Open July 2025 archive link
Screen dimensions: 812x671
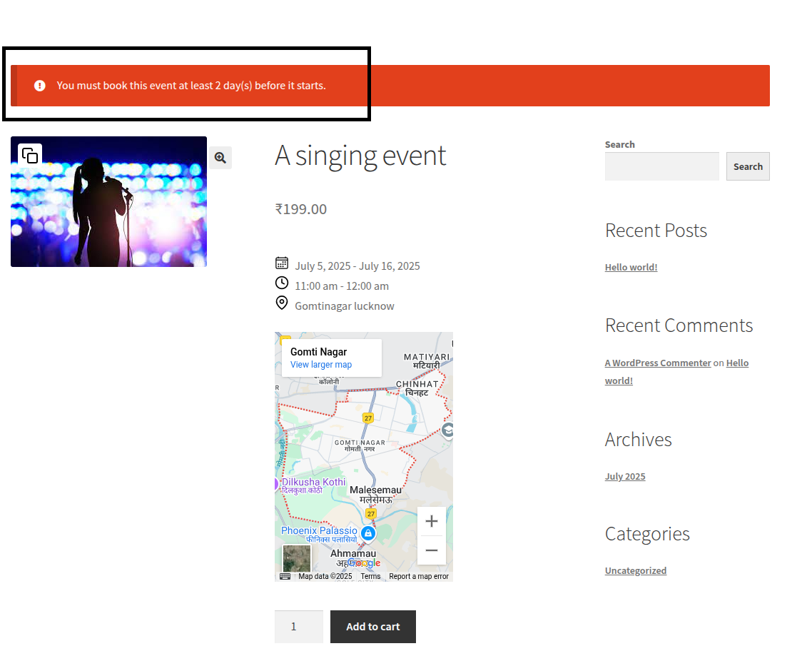tap(625, 477)
